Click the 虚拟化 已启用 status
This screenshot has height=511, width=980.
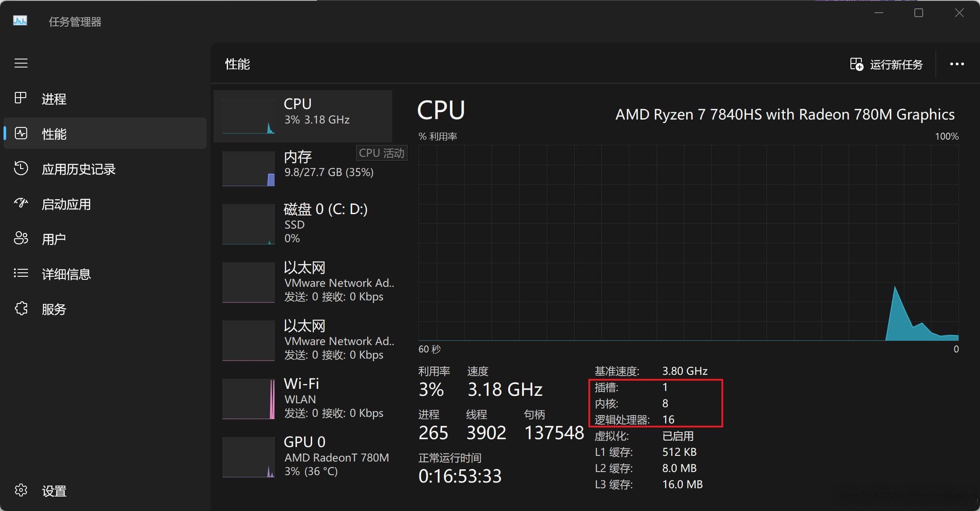click(x=678, y=436)
